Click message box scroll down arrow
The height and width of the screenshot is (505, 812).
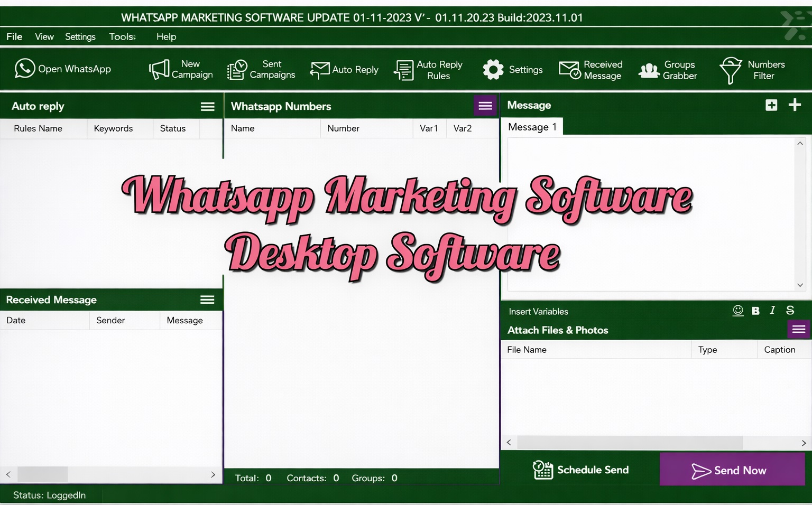(800, 285)
